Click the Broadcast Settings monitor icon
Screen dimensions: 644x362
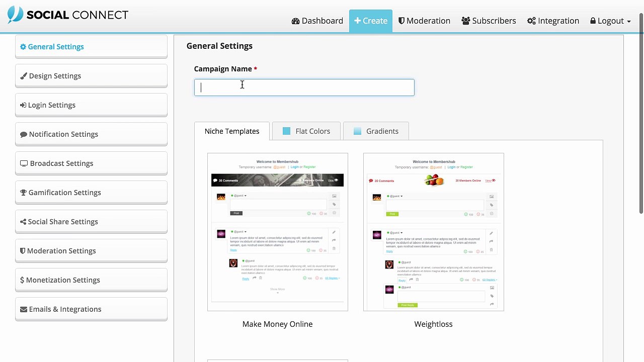click(x=24, y=163)
